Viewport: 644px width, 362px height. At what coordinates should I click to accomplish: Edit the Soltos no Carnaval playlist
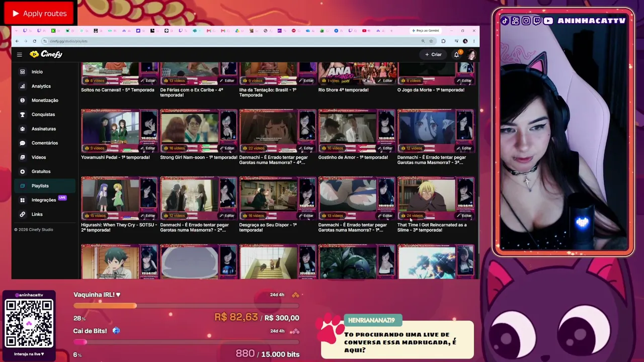click(x=148, y=80)
